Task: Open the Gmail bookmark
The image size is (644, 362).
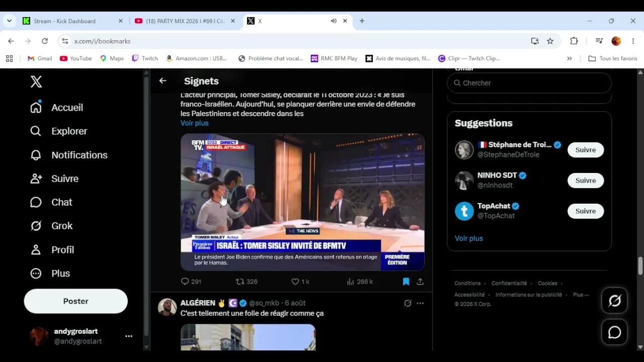Action: pyautogui.click(x=40, y=58)
